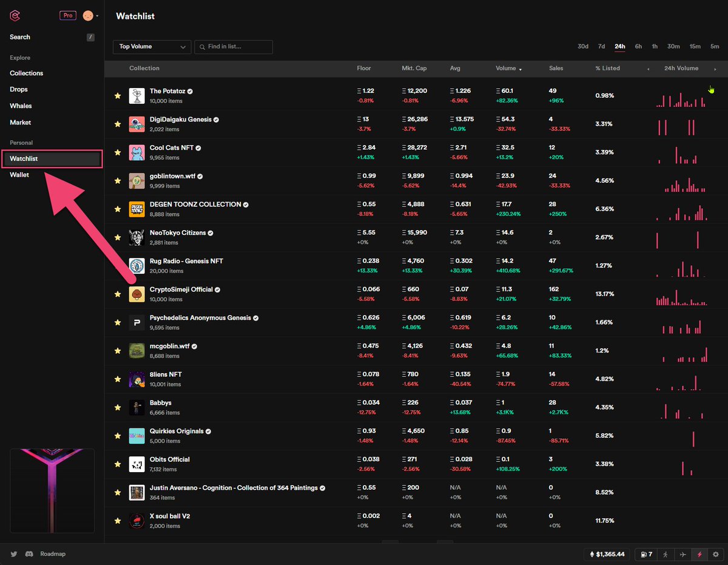Click the Rug Radio collection thumbnail
Image resolution: width=728 pixels, height=565 pixels.
136,266
